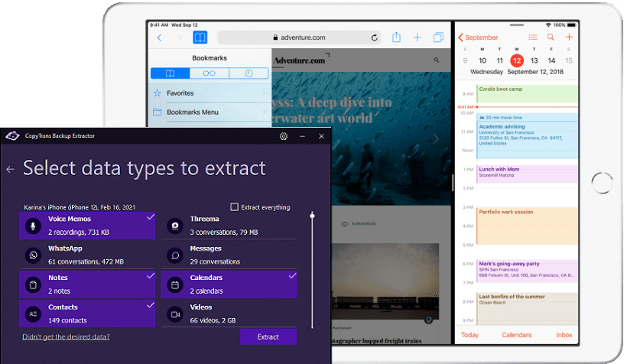The height and width of the screenshot is (364, 624).
Task: Open a new Safari tab with plus
Action: click(x=417, y=37)
